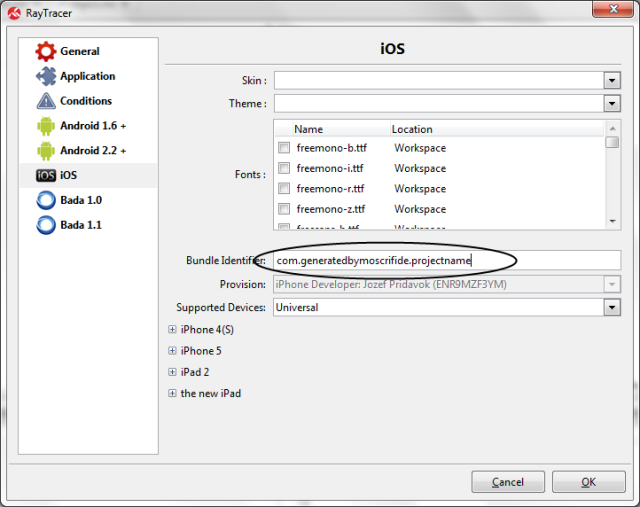640x507 pixels.
Task: Open the Supported Devices dropdown
Action: 612,307
